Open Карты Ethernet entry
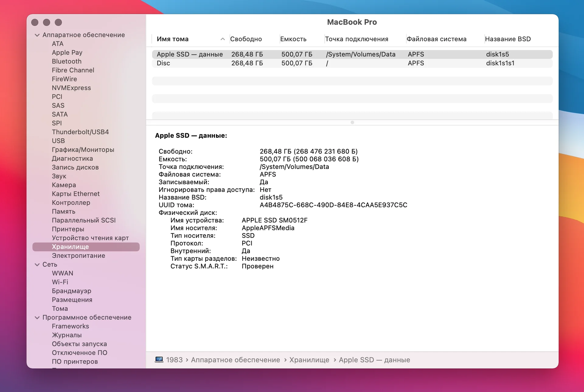 pos(76,194)
